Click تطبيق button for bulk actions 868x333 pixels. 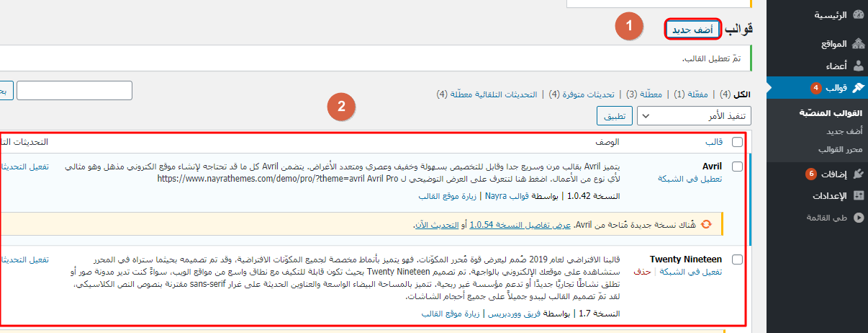615,116
